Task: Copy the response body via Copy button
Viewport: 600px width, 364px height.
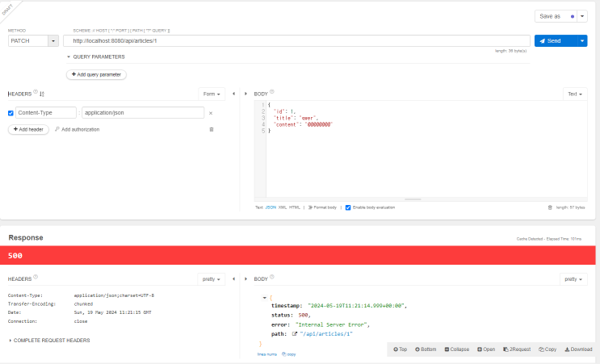Action: tap(547, 349)
